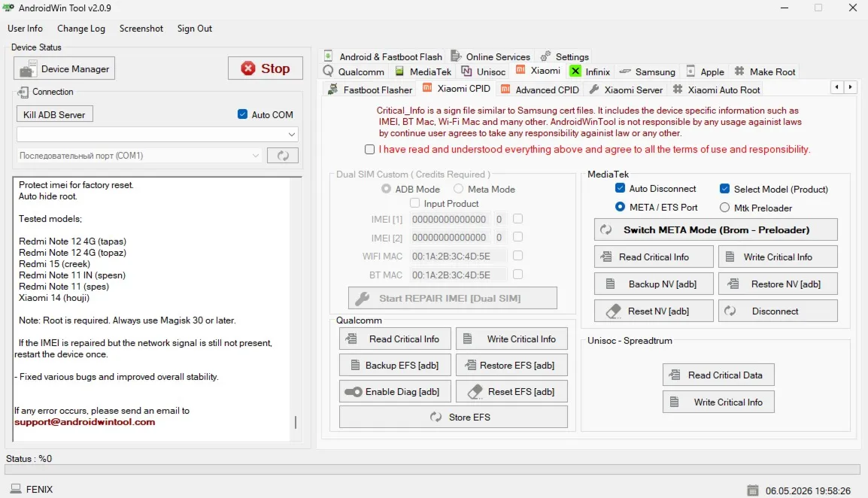Click the green Infinix X icon
The height and width of the screenshot is (498, 868).
pos(575,71)
